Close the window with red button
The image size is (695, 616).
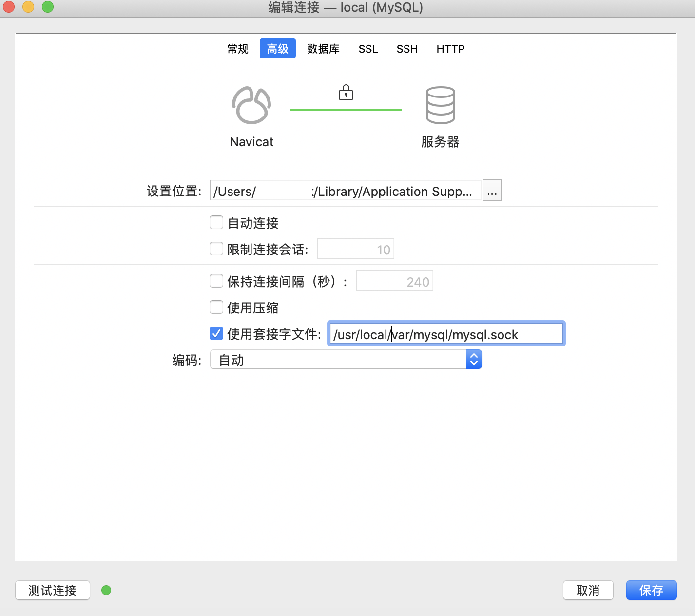pos(9,7)
